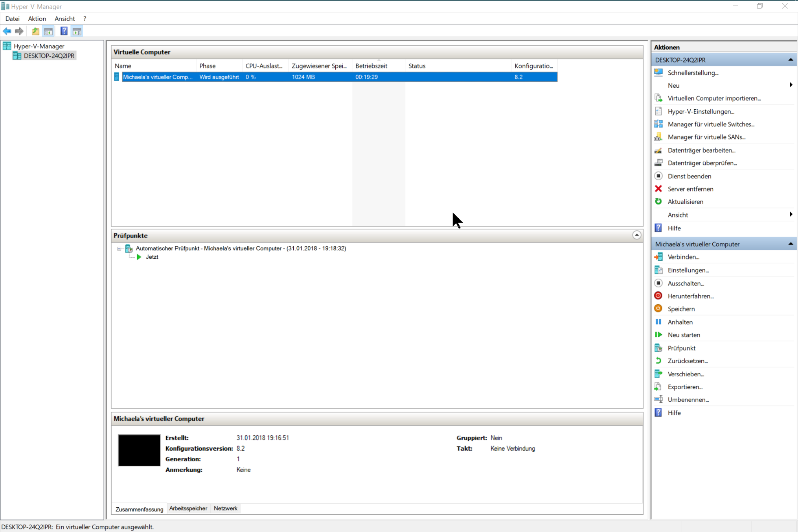Screen dimensions: 798x532
Task: Switch to the Netzwerk tab
Action: (x=226, y=508)
